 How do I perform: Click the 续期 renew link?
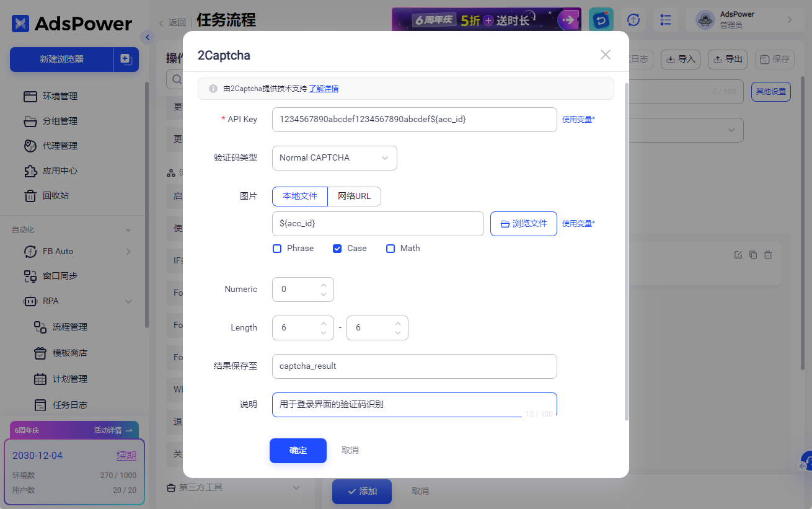coord(126,456)
